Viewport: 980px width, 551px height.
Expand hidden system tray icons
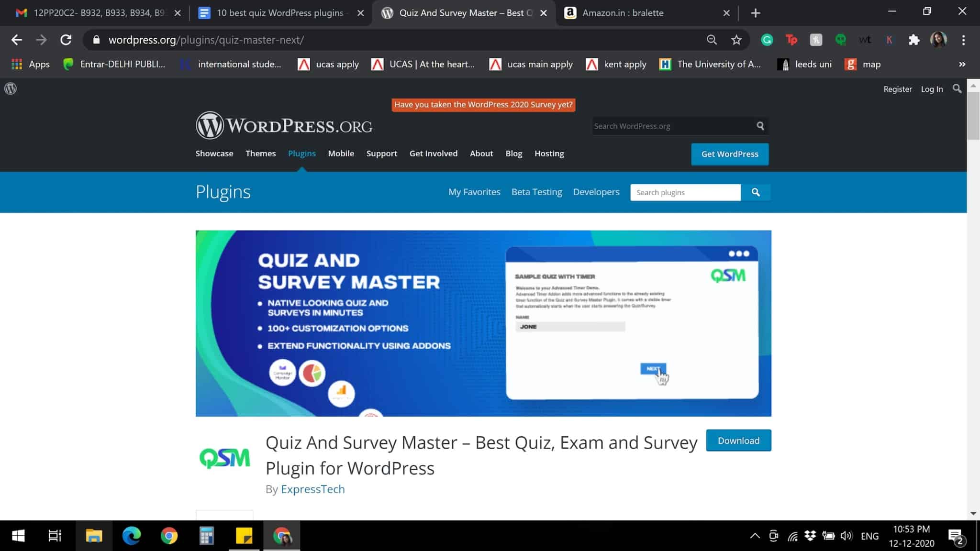pos(755,536)
